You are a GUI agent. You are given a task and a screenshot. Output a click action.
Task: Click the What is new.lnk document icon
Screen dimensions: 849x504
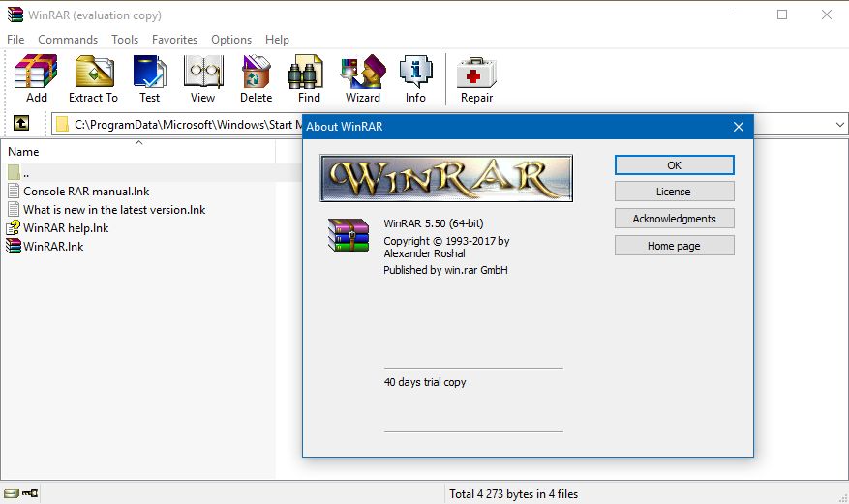point(15,209)
